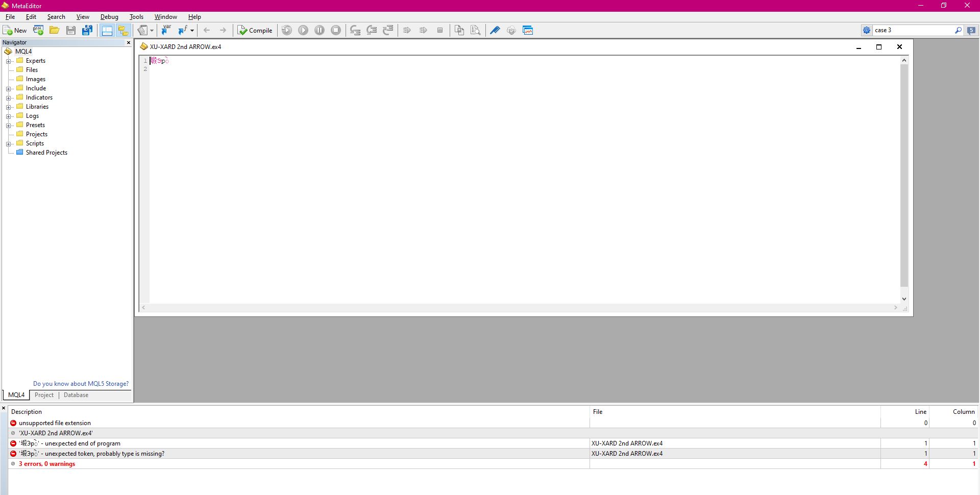Navigate back with left arrow
The height and width of the screenshot is (495, 980).
(x=207, y=31)
